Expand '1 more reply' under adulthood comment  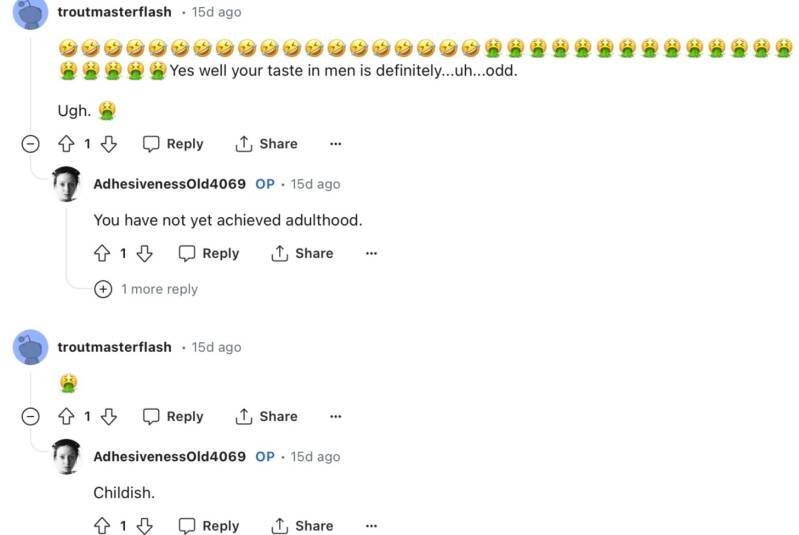pyautogui.click(x=146, y=289)
